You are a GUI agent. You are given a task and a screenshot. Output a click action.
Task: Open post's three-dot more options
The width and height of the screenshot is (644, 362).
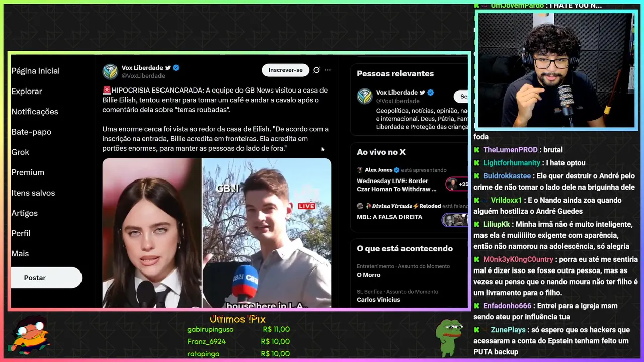point(328,70)
